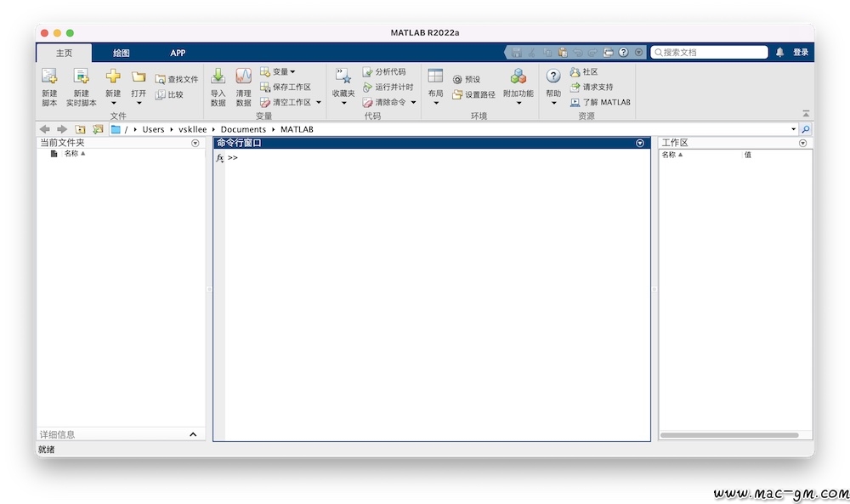Viewport: 850px width, 504px height.
Task: Expand the arrow next to 清除命令
Action: coord(414,102)
